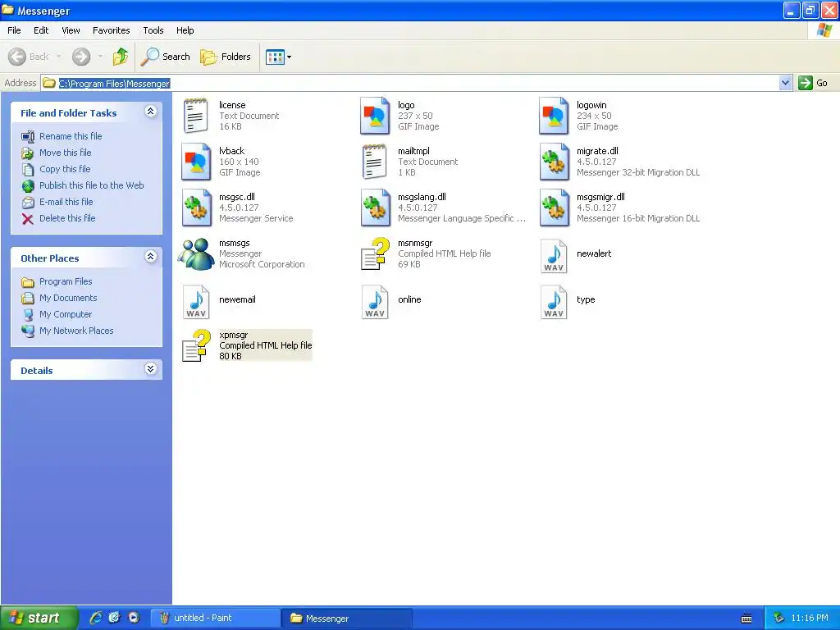Image resolution: width=840 pixels, height=630 pixels.
Task: Open the Back history dropdown arrow
Action: tap(58, 57)
